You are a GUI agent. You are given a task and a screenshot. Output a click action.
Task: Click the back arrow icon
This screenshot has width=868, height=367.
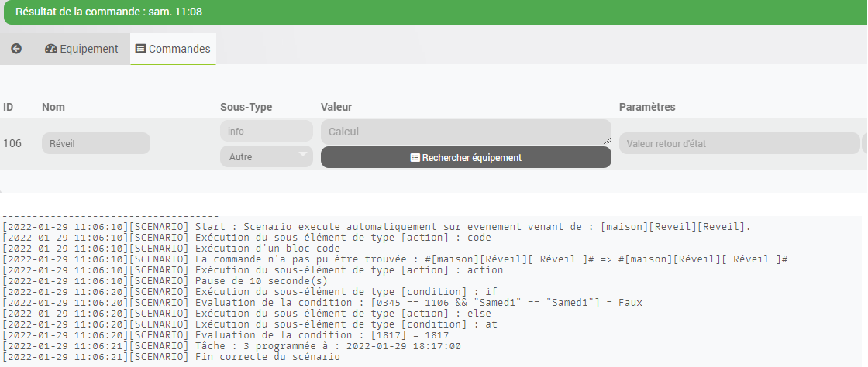pos(16,49)
